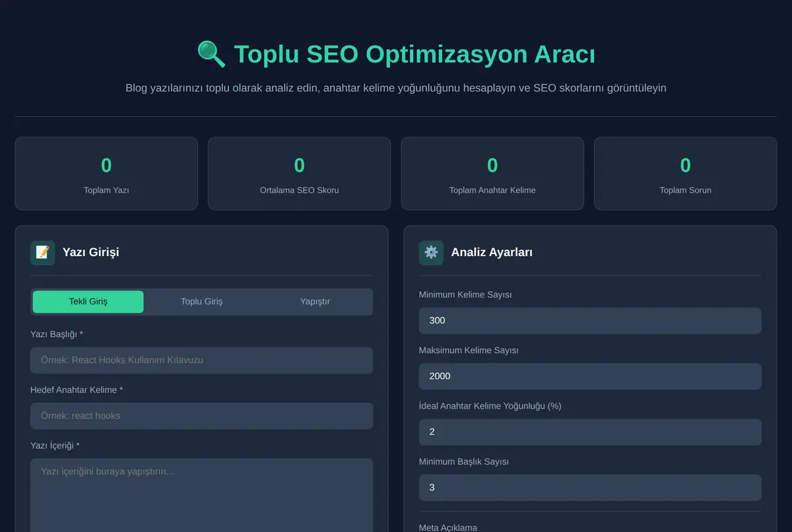
Task: Click the subtitle beginning 'Blog yazılarınızı toplu'
Action: pos(396,88)
